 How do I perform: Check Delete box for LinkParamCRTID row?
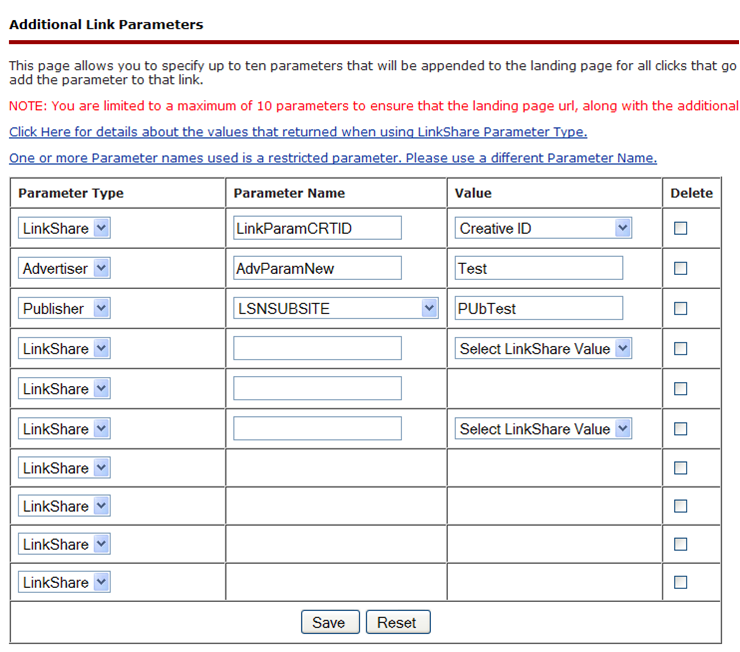[x=681, y=228]
